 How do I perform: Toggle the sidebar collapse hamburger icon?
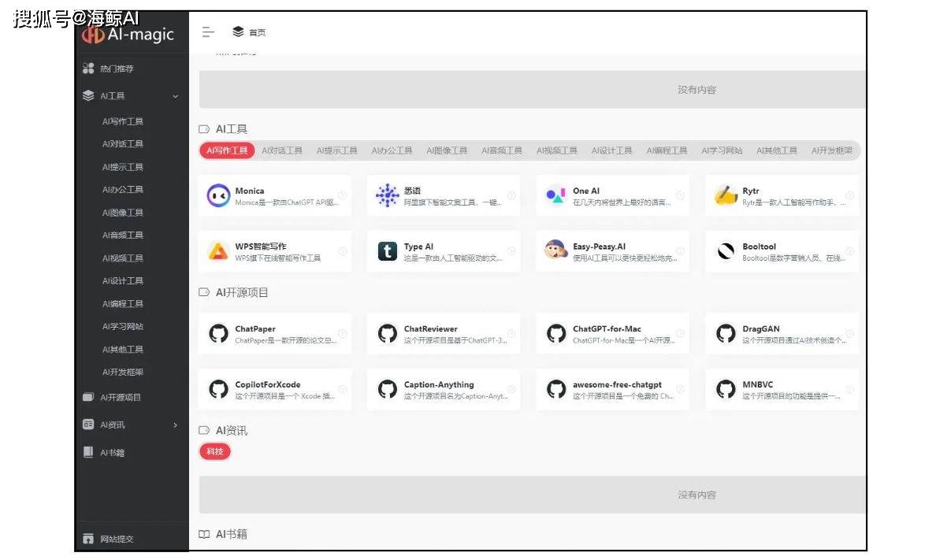pos(208,32)
